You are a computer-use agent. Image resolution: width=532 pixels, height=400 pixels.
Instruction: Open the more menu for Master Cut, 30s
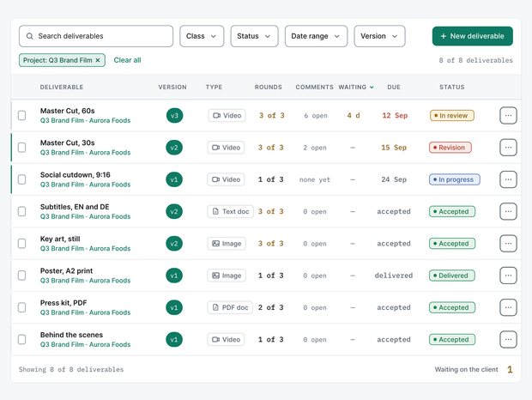[508, 148]
